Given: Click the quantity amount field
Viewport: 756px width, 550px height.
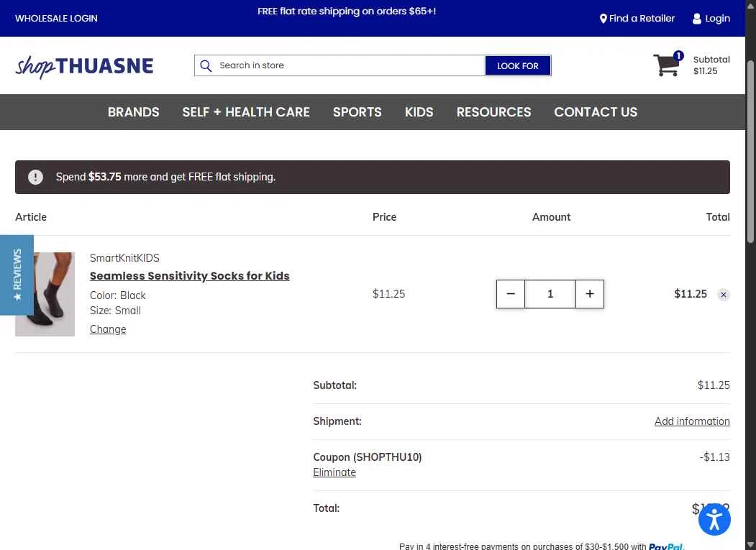Looking at the screenshot, I should point(550,294).
